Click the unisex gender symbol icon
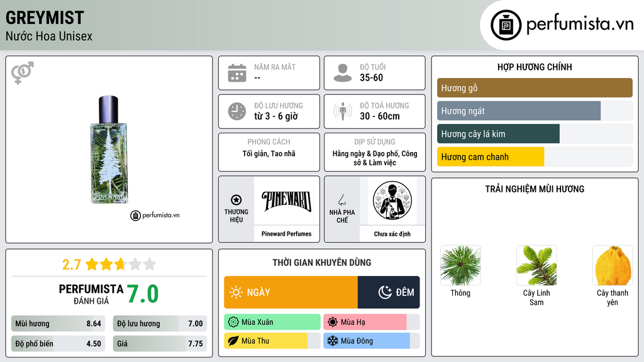644x362 pixels. click(x=23, y=73)
